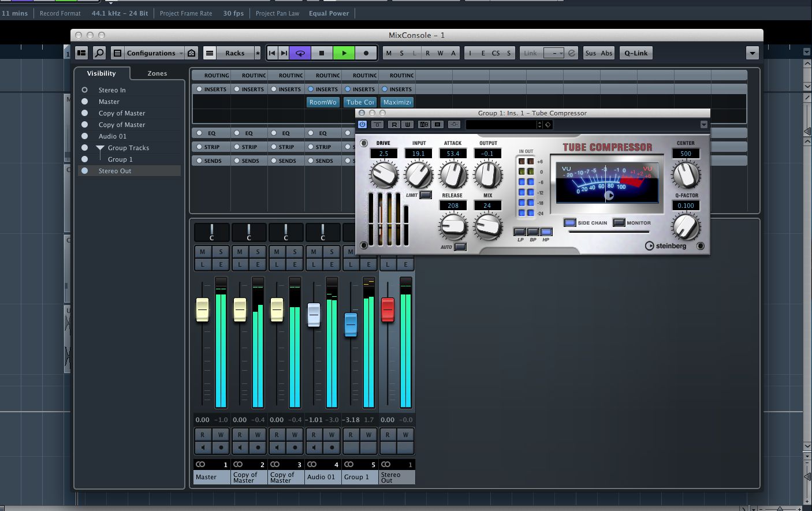Click the side-chain routing icon in plugin toolbar
Viewport: 812px width, 511px height.
coord(454,124)
